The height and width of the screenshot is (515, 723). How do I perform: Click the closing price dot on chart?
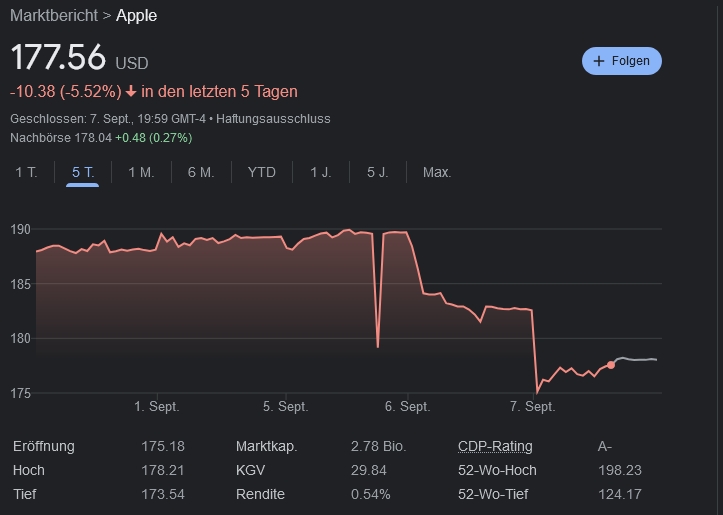[x=611, y=365]
